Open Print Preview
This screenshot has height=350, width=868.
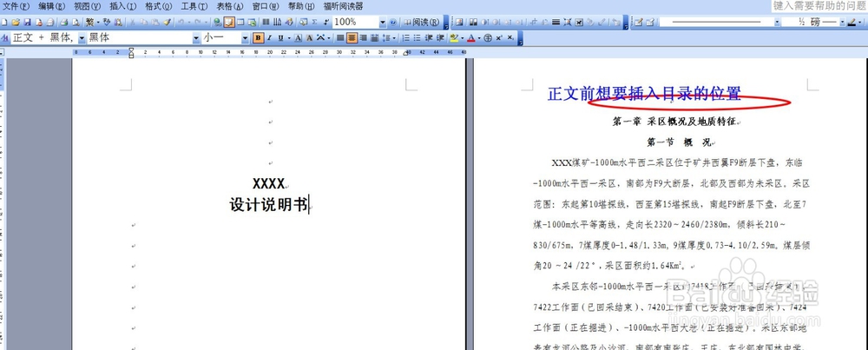point(76,23)
